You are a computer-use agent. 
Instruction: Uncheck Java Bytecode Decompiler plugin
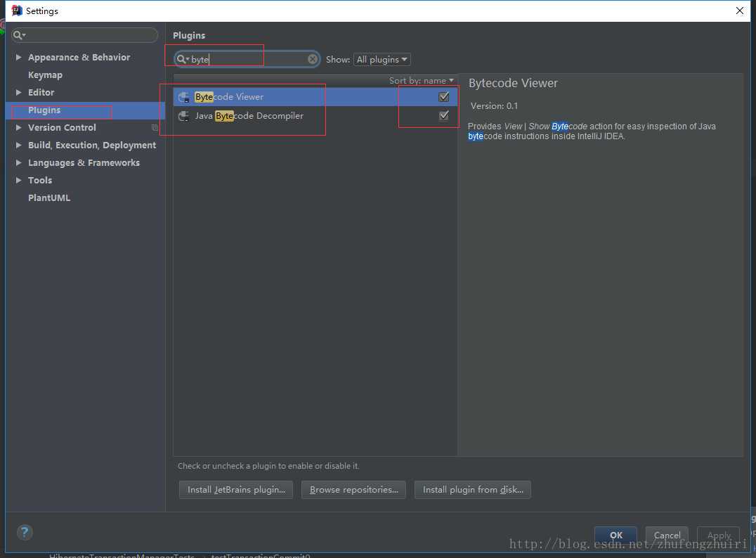[x=443, y=116]
